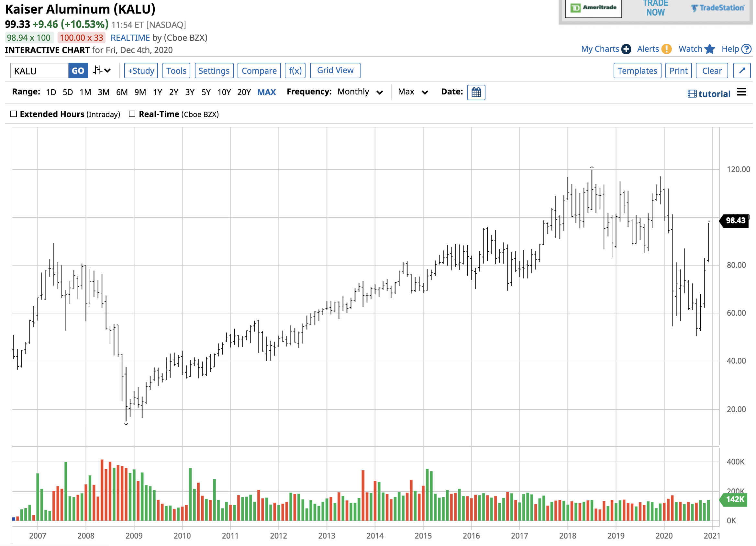
Task: Select the MAX range
Action: pyautogui.click(x=267, y=92)
